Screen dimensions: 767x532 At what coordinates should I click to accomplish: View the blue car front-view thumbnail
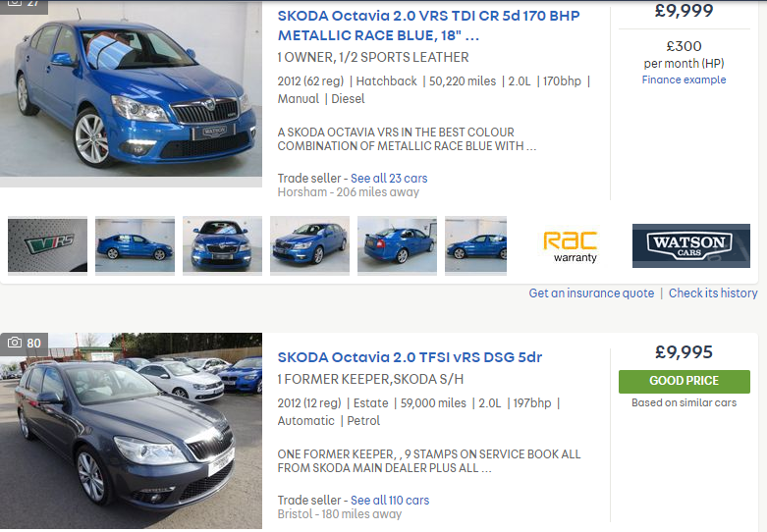tap(223, 245)
